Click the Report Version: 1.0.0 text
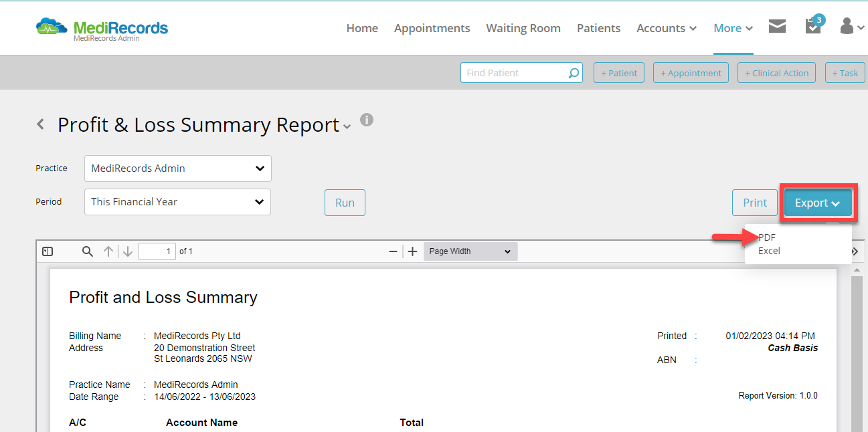Screen dimensions: 868x432 tap(778, 396)
